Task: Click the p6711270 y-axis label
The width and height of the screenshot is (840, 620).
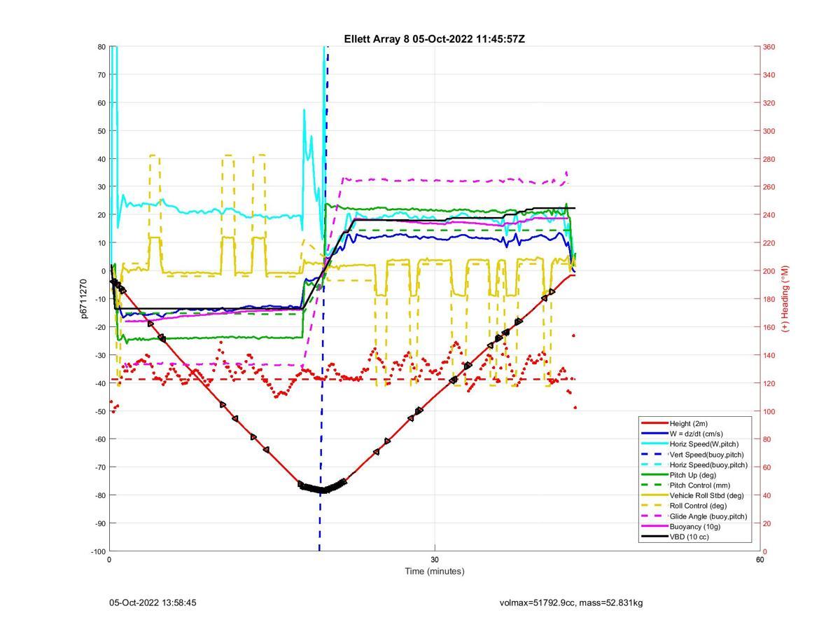Action: pyautogui.click(x=84, y=299)
